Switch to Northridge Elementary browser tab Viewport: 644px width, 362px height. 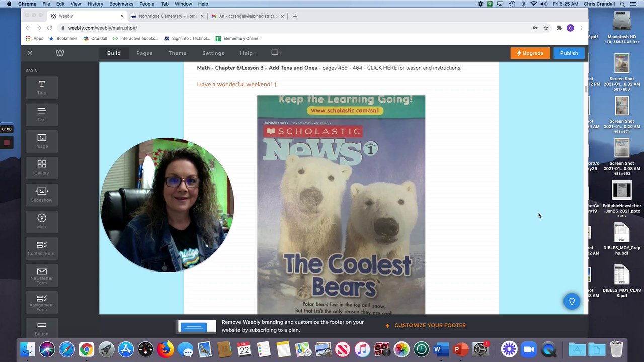(x=167, y=16)
